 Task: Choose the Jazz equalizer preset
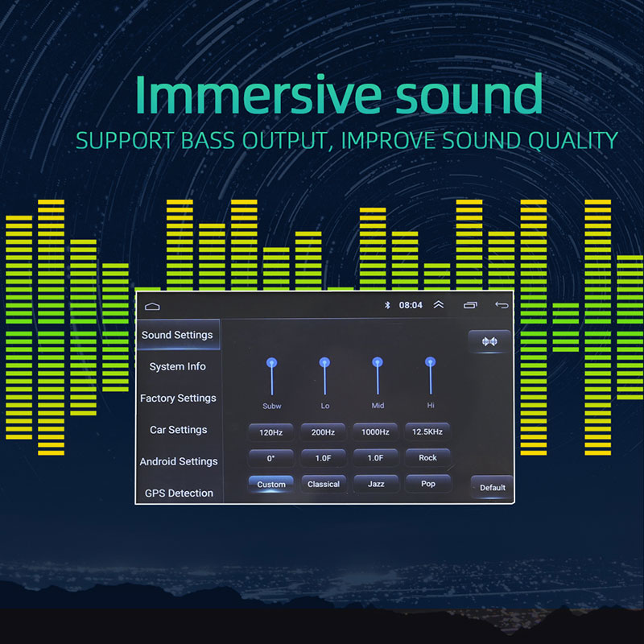point(376,484)
